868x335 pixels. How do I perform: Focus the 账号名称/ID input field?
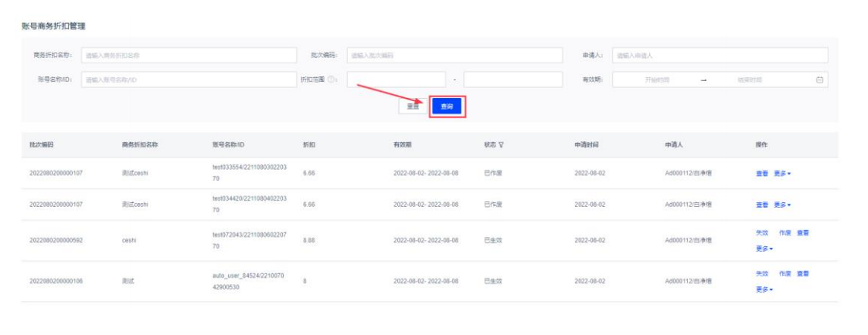pyautogui.click(x=189, y=80)
